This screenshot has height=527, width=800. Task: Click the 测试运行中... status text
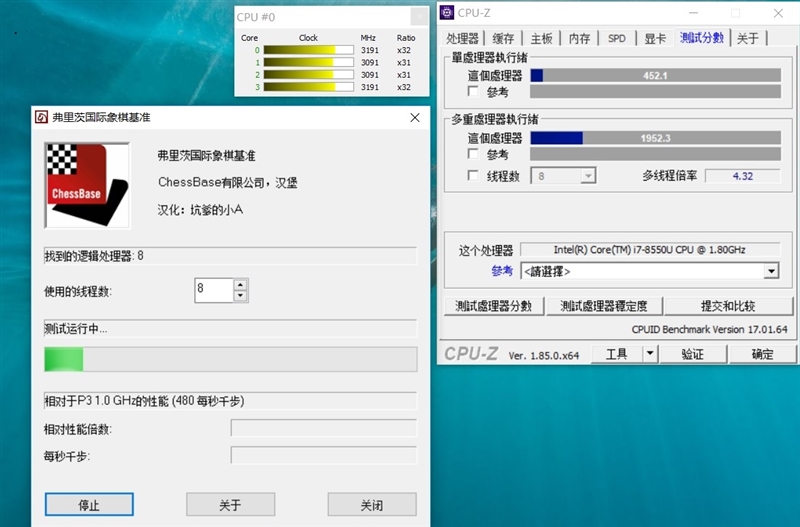[76, 329]
